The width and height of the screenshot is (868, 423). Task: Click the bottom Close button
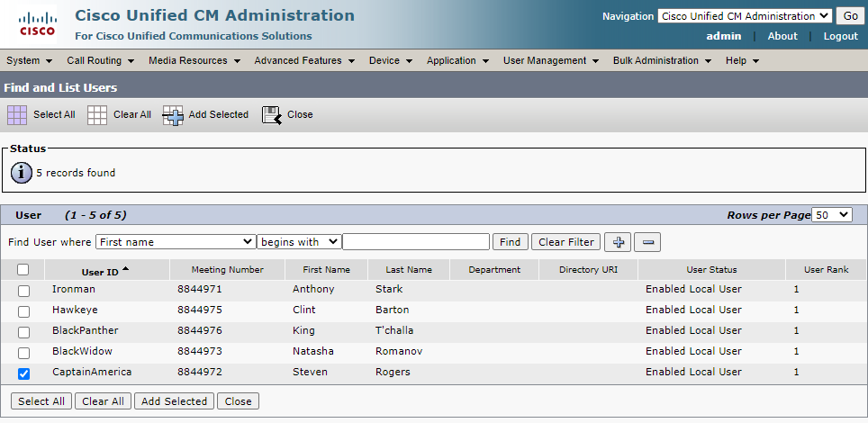pyautogui.click(x=238, y=401)
